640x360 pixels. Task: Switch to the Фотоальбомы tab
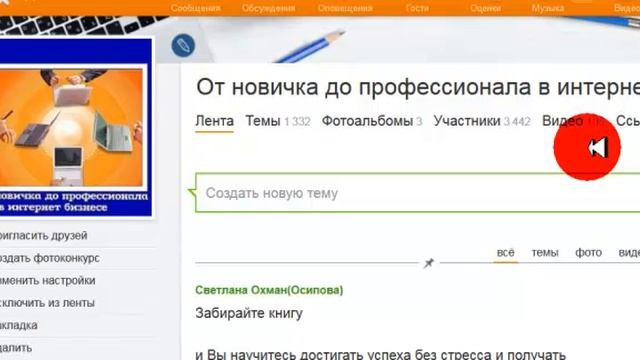[372, 121]
